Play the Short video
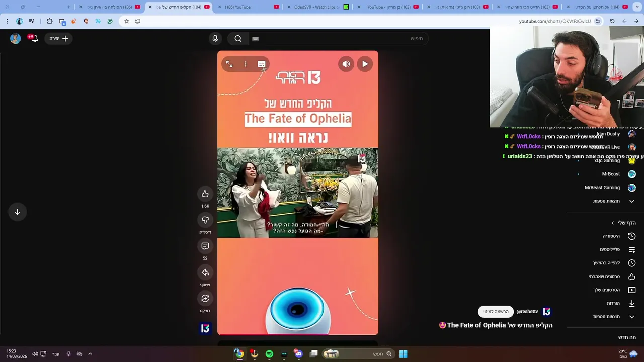This screenshot has height=362, width=644. point(365,64)
